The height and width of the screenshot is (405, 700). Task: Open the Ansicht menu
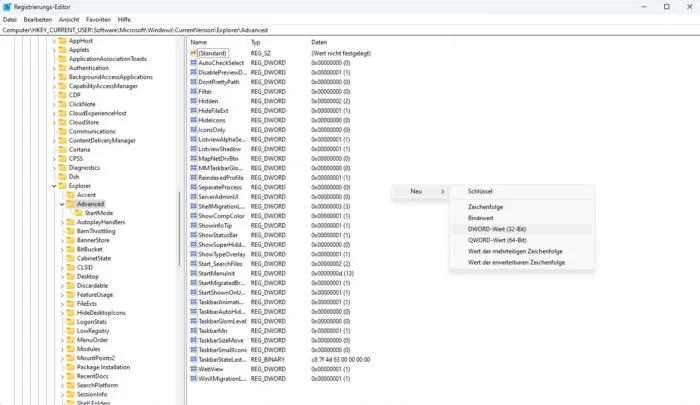pos(69,20)
